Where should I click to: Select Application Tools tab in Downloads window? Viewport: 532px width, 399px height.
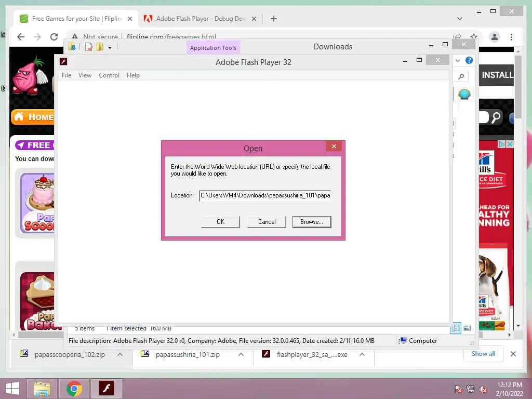(x=213, y=48)
